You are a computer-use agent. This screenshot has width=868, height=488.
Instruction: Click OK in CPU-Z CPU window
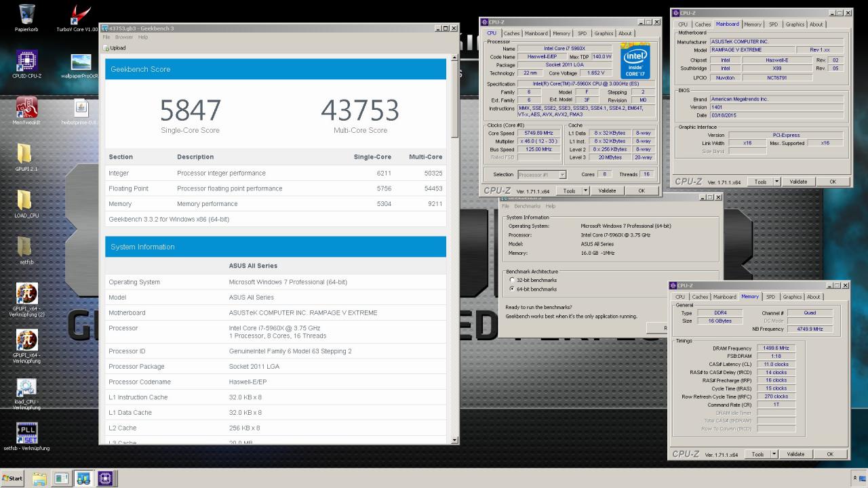click(642, 191)
